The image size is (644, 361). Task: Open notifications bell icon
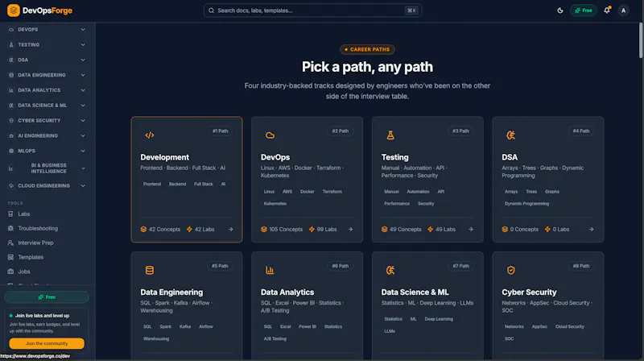pyautogui.click(x=607, y=10)
